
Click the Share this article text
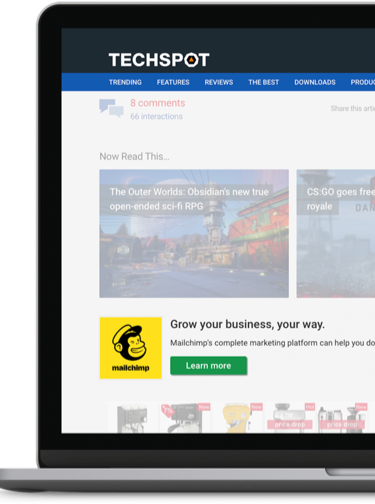click(x=353, y=108)
